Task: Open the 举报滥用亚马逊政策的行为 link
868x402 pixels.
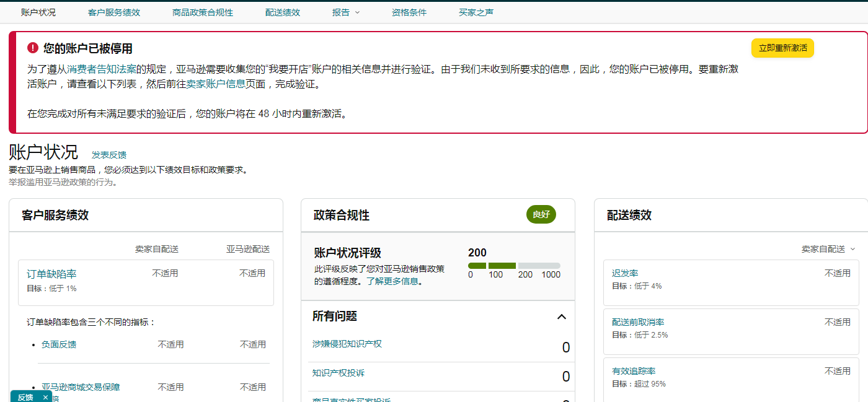Action: (x=63, y=182)
